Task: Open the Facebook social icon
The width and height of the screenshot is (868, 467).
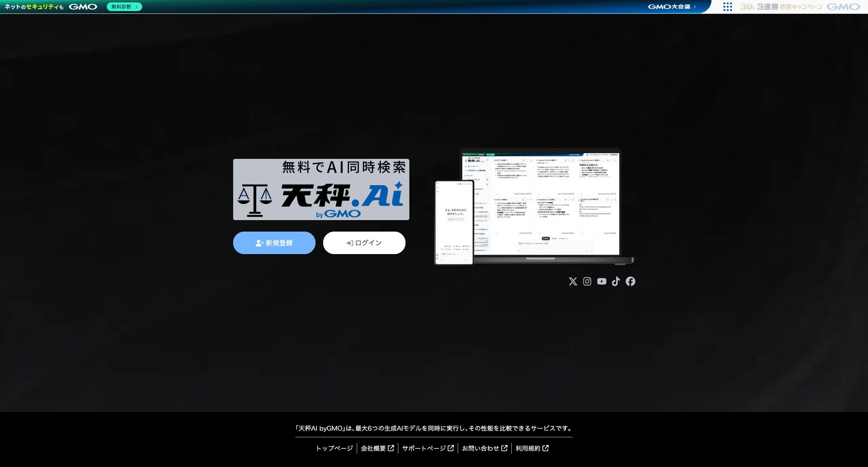Action: click(x=631, y=281)
